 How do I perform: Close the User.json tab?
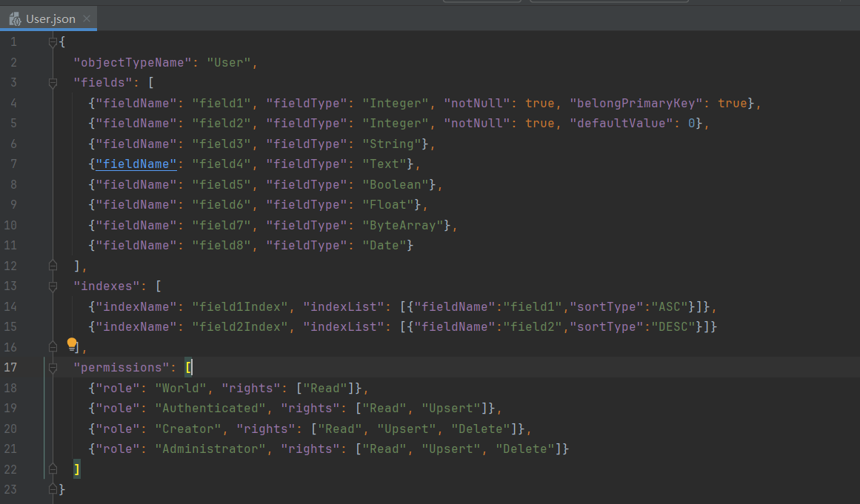[x=87, y=19]
